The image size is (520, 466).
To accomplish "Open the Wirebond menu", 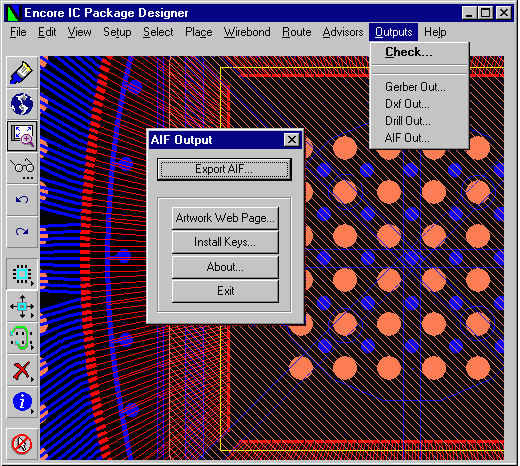I will (247, 32).
